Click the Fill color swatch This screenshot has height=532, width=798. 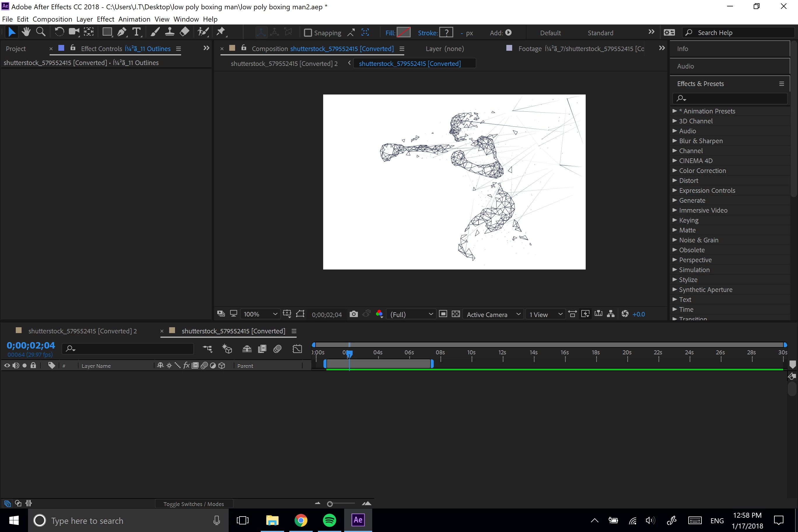[403, 33]
